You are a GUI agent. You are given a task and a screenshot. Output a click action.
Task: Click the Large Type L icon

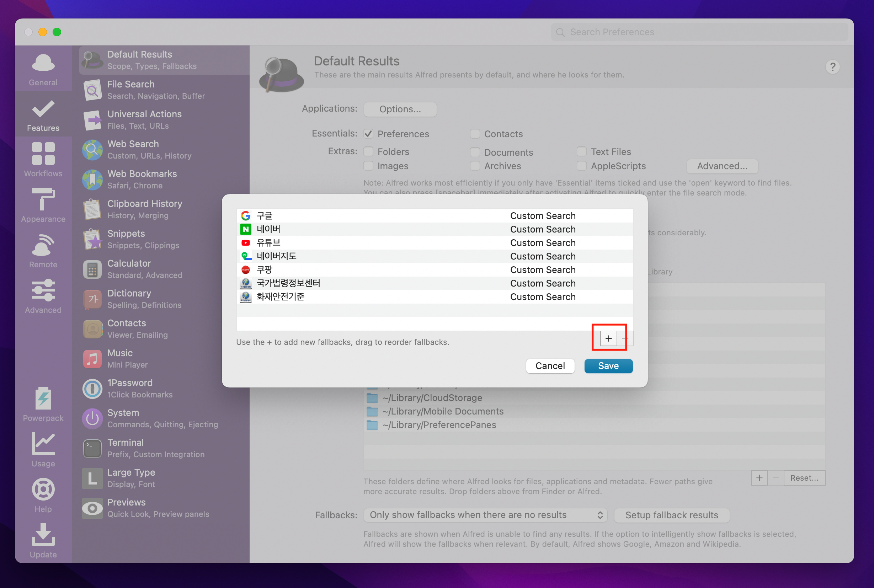click(92, 478)
